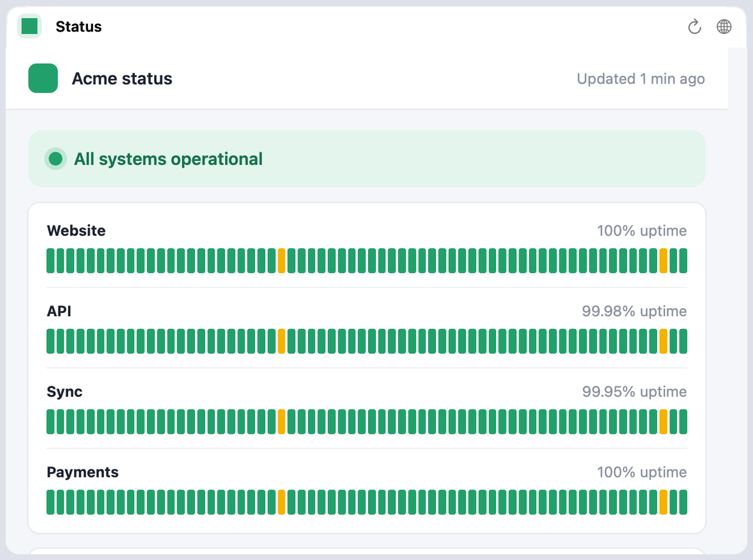Image resolution: width=753 pixels, height=560 pixels.
Task: Click Website's 100% uptime value
Action: [642, 231]
